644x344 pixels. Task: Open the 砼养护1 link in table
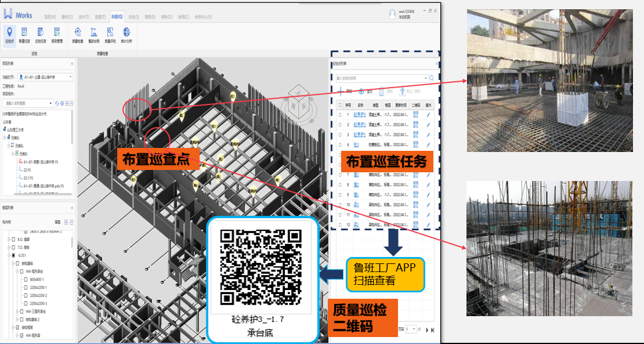(360, 135)
